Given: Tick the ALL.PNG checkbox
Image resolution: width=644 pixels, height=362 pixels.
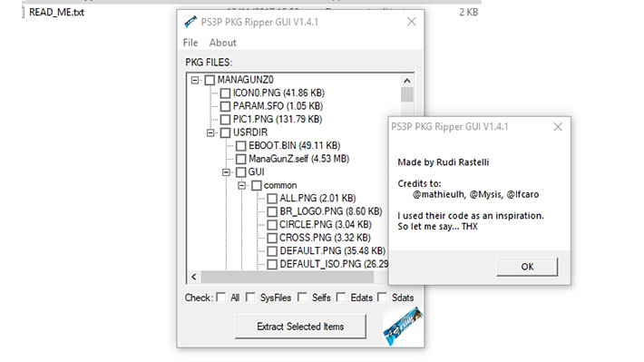Looking at the screenshot, I should tap(272, 199).
